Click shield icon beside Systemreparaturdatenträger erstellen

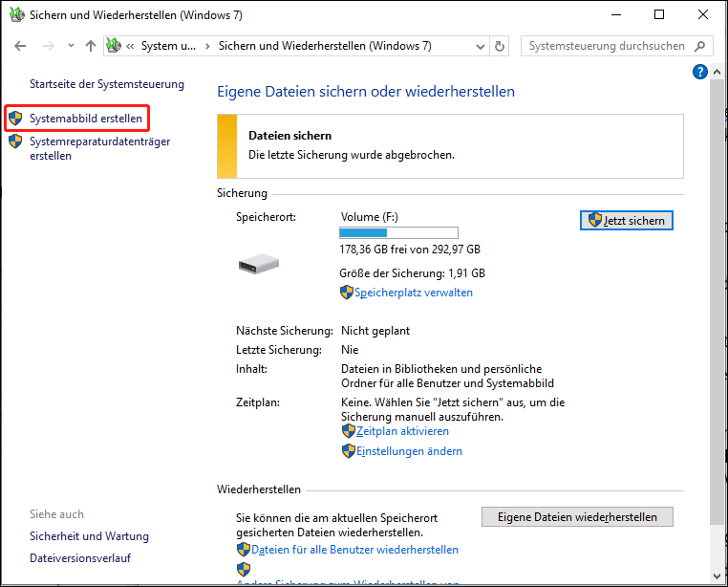point(15,141)
